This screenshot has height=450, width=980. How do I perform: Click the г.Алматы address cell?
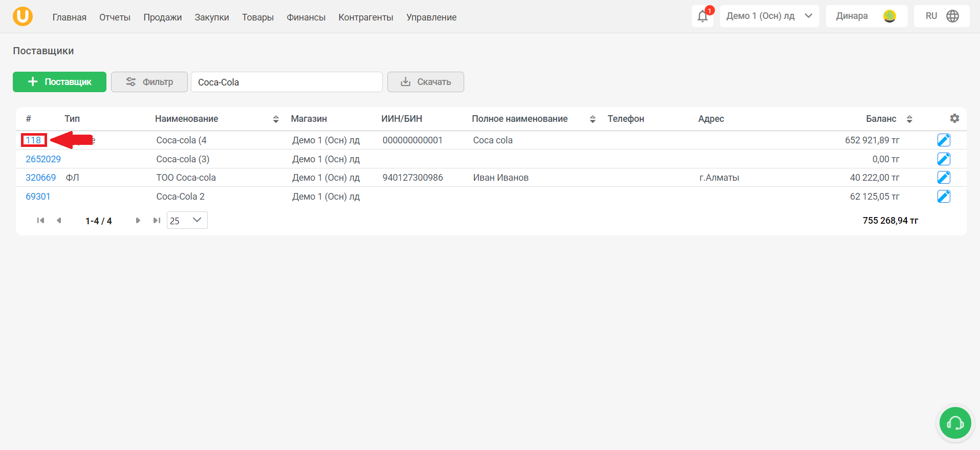(719, 178)
